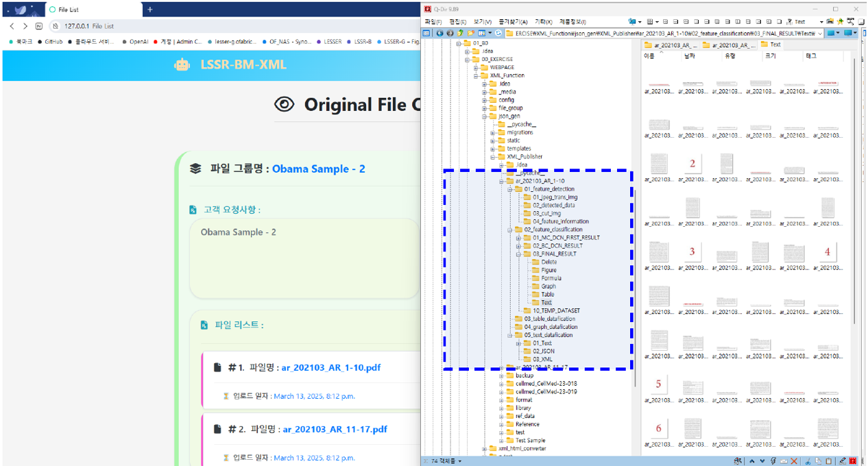This screenshot has height=466, width=868.
Task: Sort files by the 크기 column header
Action: [769, 56]
